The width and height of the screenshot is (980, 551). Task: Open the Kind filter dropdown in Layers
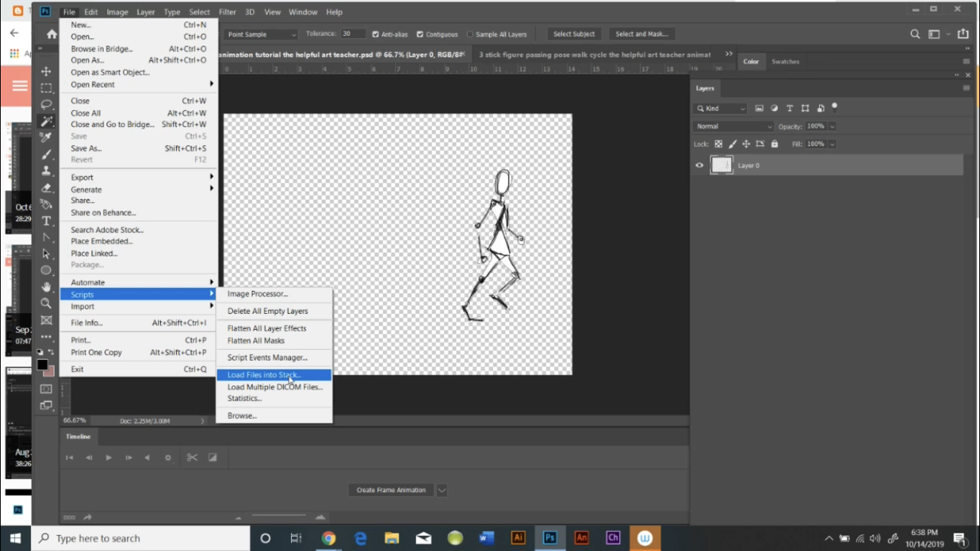coord(720,108)
